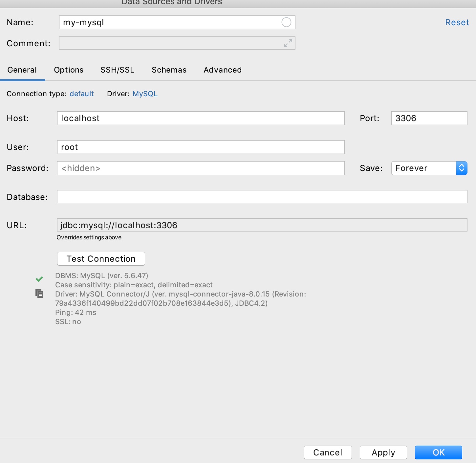Focus the Password field showing hidden
476x463 pixels.
pyautogui.click(x=201, y=168)
